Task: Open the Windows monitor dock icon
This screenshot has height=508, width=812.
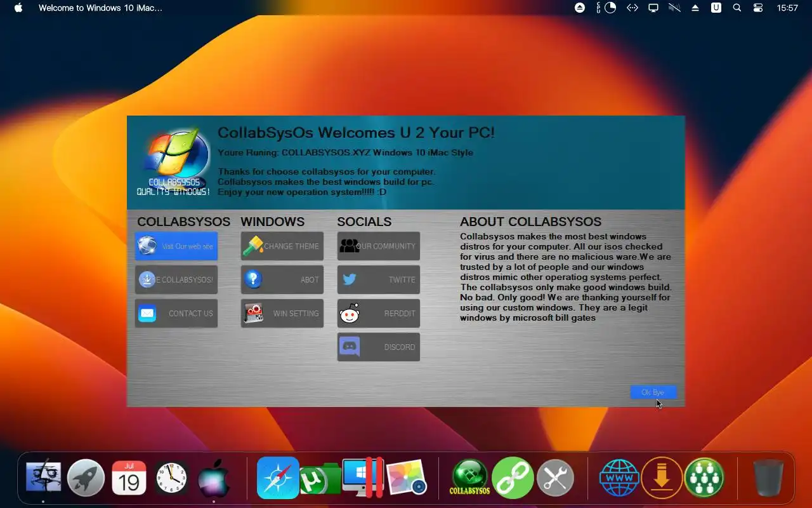Action: point(363,478)
